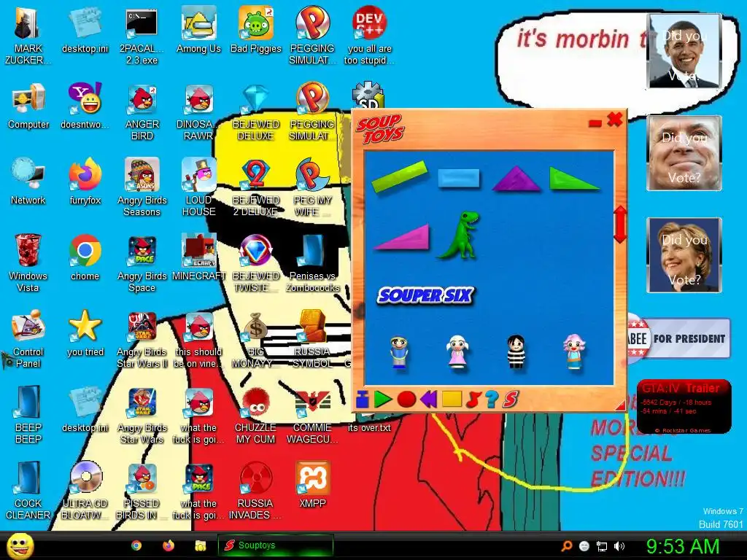Select the RUSSIA SYMBOL icon

point(312,338)
